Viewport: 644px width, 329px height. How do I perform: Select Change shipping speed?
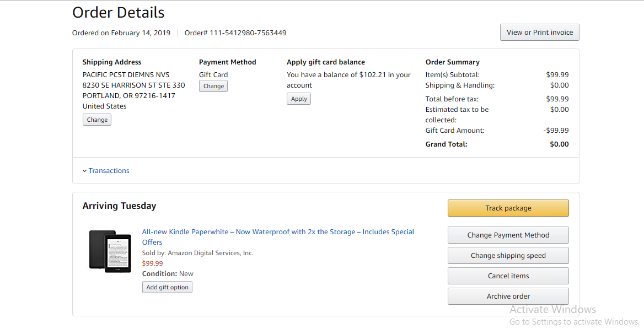coord(508,256)
